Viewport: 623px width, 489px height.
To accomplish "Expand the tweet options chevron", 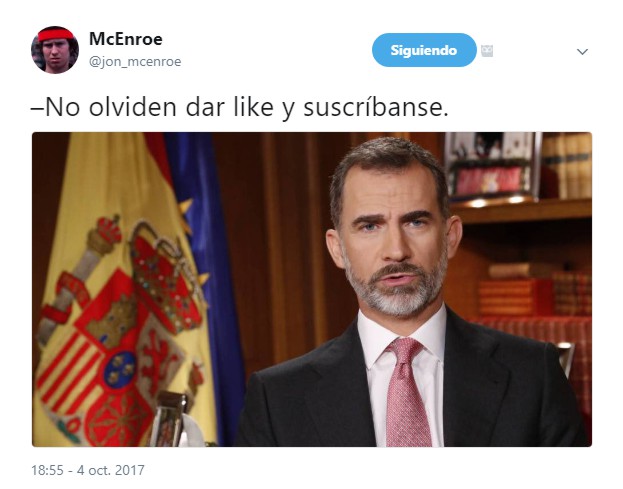I will (582, 52).
